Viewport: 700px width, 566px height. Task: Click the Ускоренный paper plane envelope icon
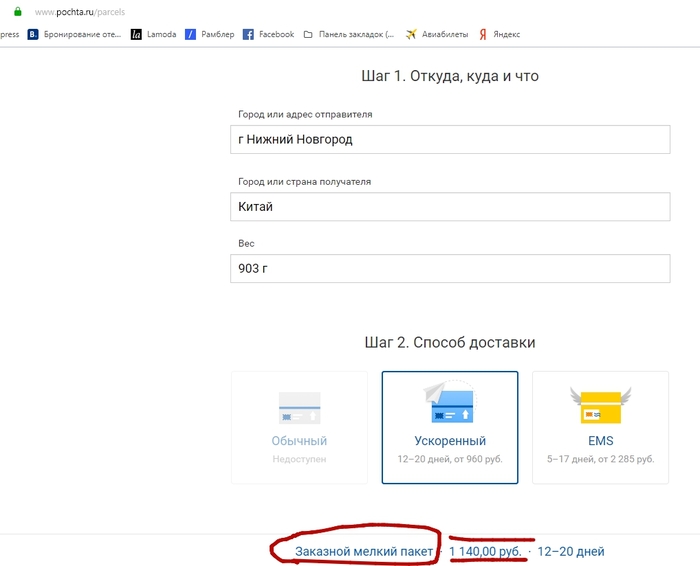click(x=449, y=404)
